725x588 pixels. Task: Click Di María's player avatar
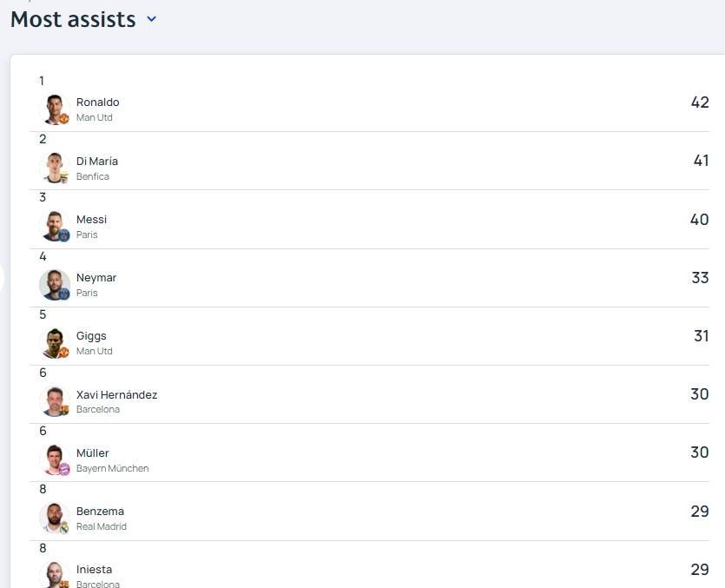click(x=55, y=168)
